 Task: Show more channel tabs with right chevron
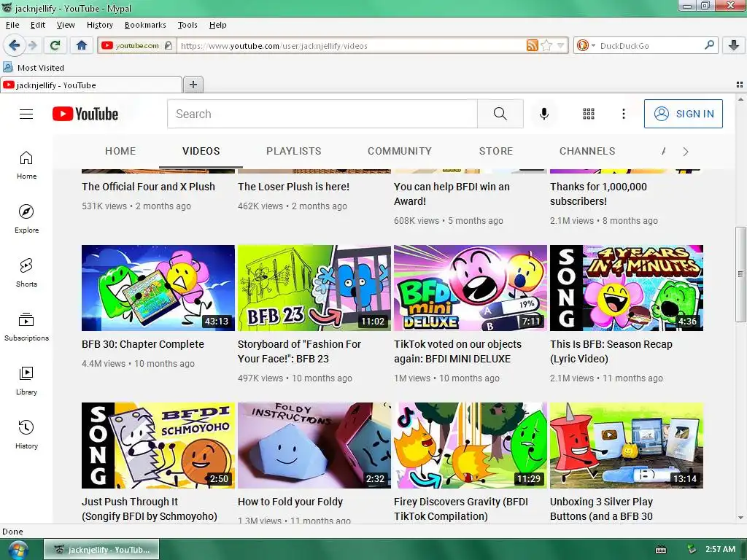pos(685,152)
